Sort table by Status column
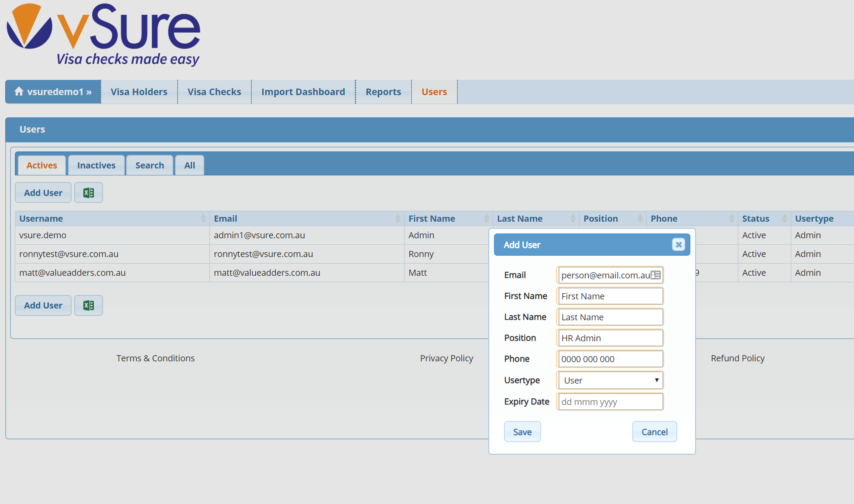 (x=764, y=218)
